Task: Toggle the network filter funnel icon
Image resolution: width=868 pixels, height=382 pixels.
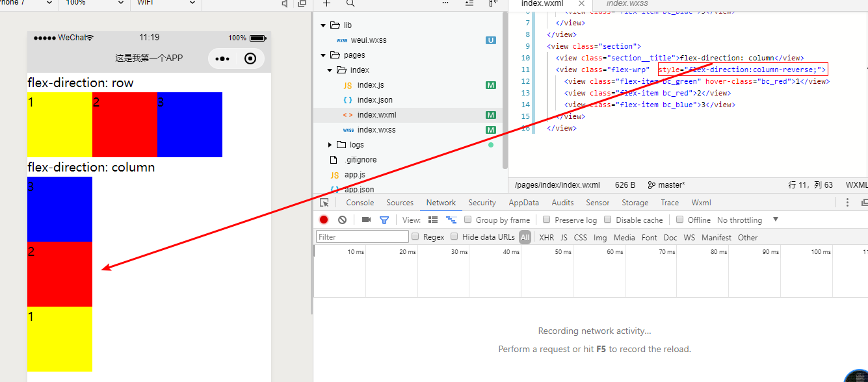Action: tap(384, 220)
